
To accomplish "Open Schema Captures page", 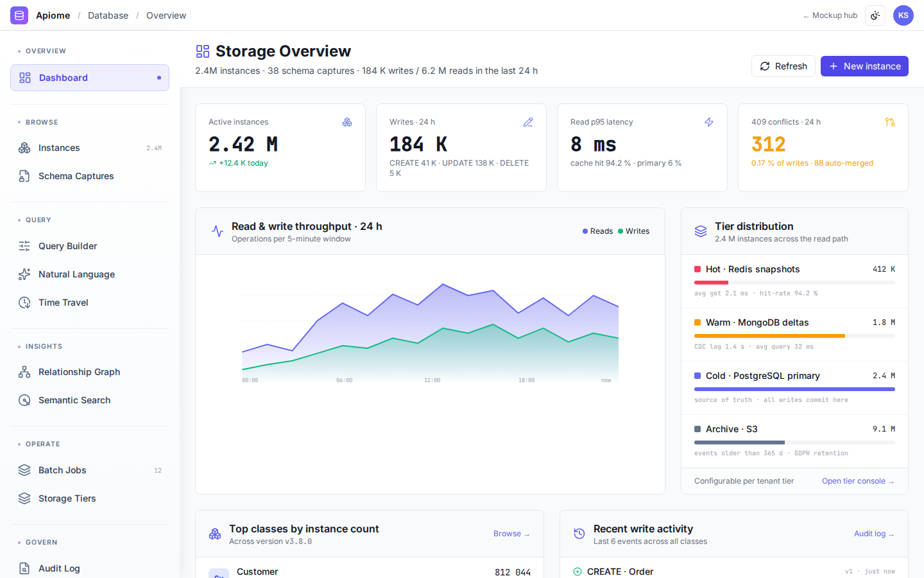I will point(90,176).
